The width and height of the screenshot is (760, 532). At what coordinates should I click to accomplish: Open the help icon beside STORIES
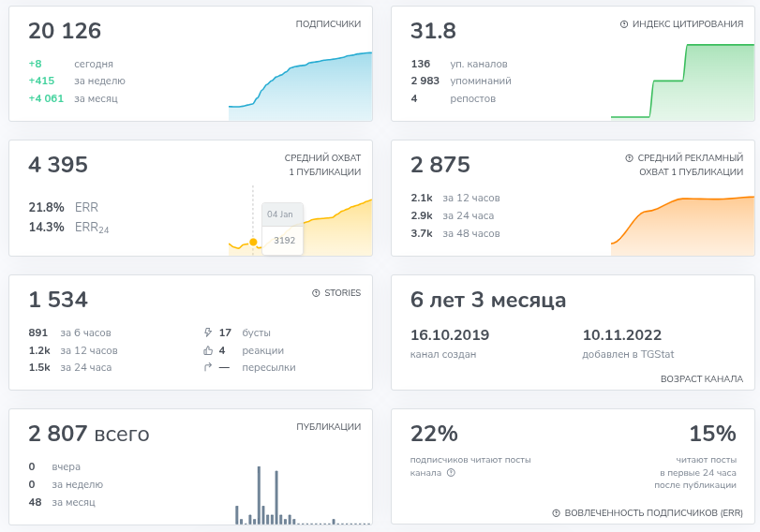pos(316,293)
